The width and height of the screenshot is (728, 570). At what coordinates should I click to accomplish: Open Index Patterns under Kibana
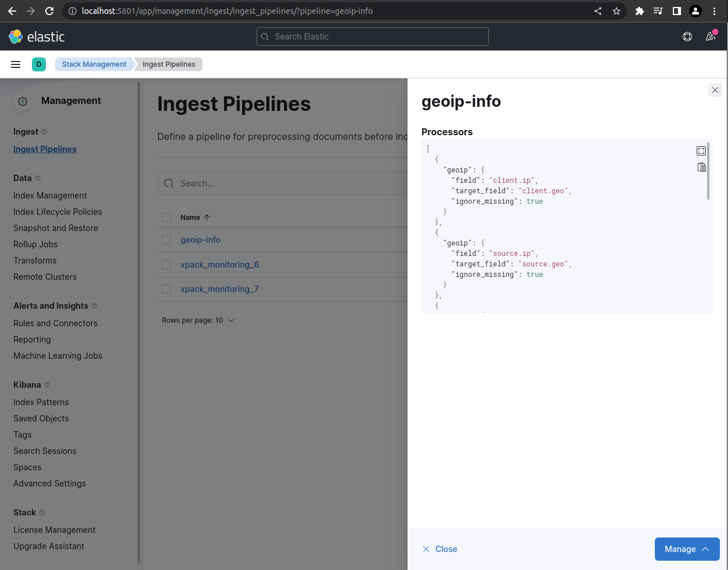(x=41, y=402)
